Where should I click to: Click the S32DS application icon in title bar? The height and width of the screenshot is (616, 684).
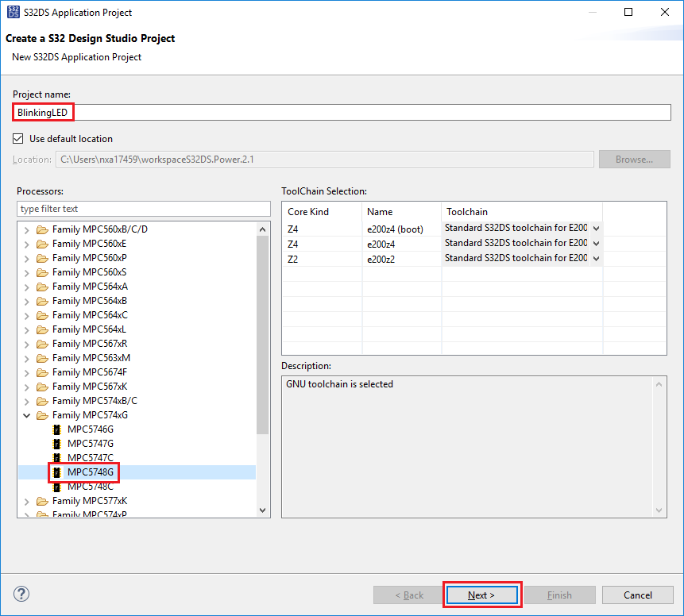[14, 12]
